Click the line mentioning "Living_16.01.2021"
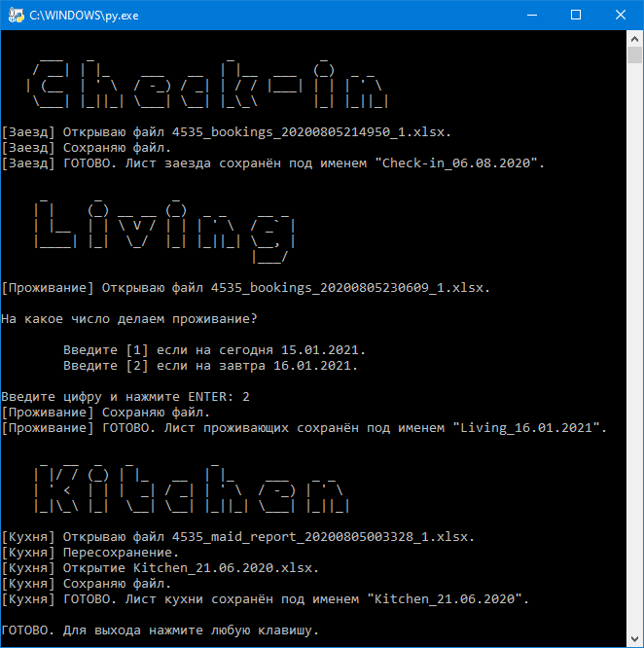 304,428
